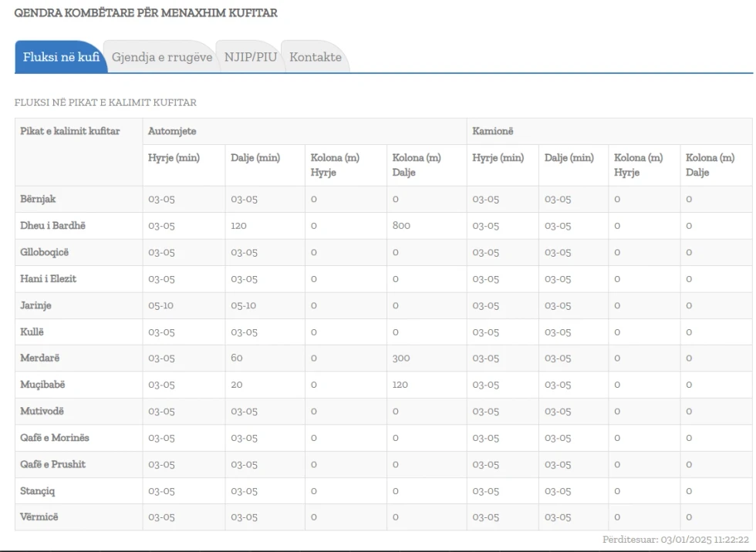Select the Kullë row name

[32, 332]
